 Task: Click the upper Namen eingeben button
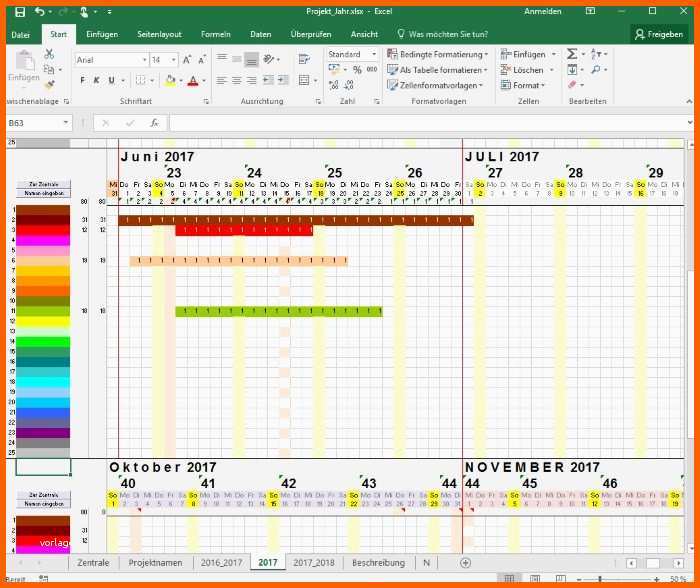pos(44,193)
